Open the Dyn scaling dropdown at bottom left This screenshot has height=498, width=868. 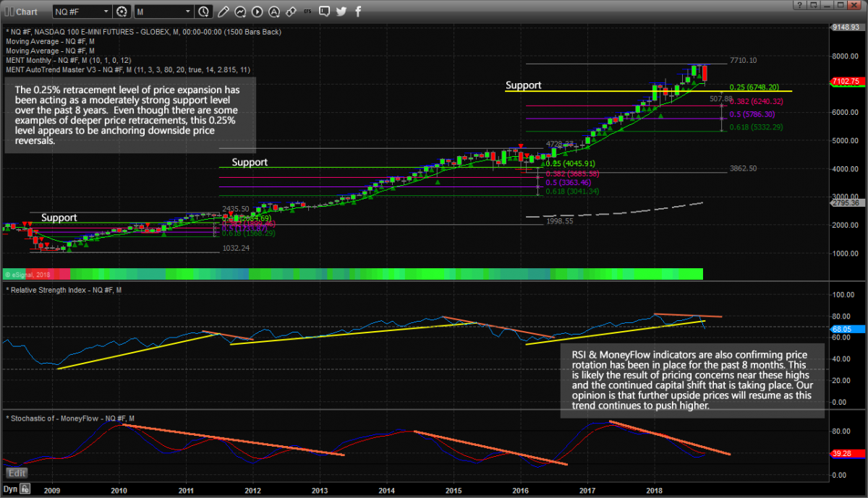[11, 491]
